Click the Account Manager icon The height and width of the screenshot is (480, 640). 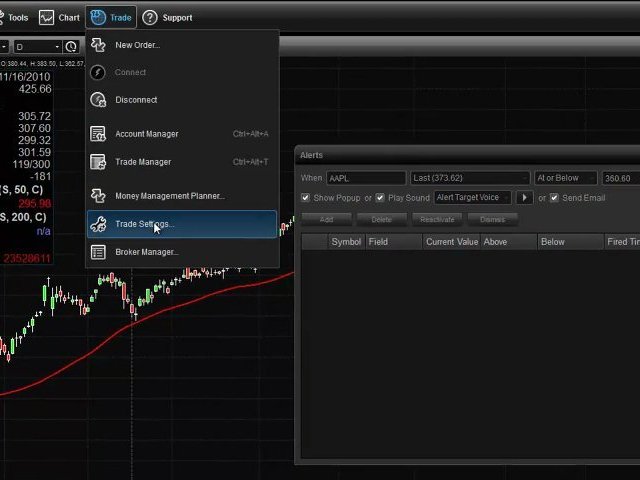click(x=98, y=134)
